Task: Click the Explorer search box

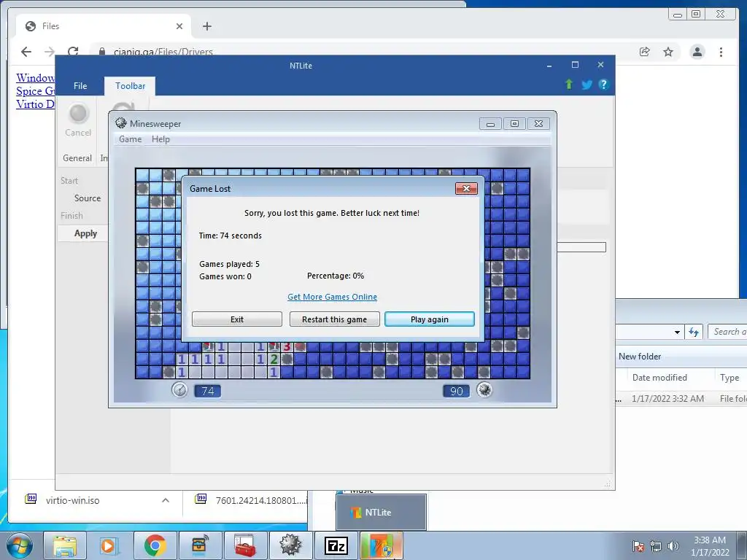Action: pos(727,332)
